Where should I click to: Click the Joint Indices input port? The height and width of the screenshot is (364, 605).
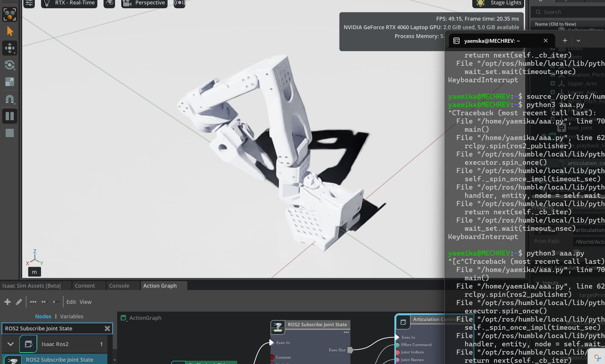tap(397, 352)
